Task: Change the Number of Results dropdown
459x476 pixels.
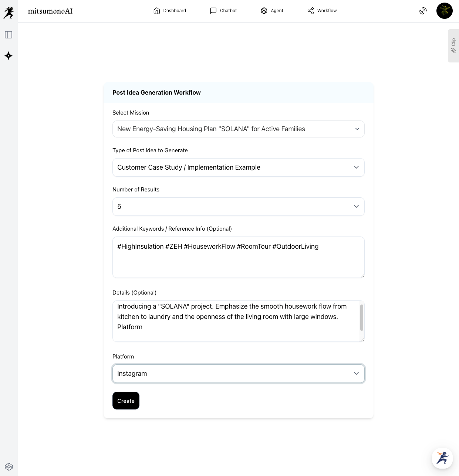Action: pyautogui.click(x=238, y=207)
